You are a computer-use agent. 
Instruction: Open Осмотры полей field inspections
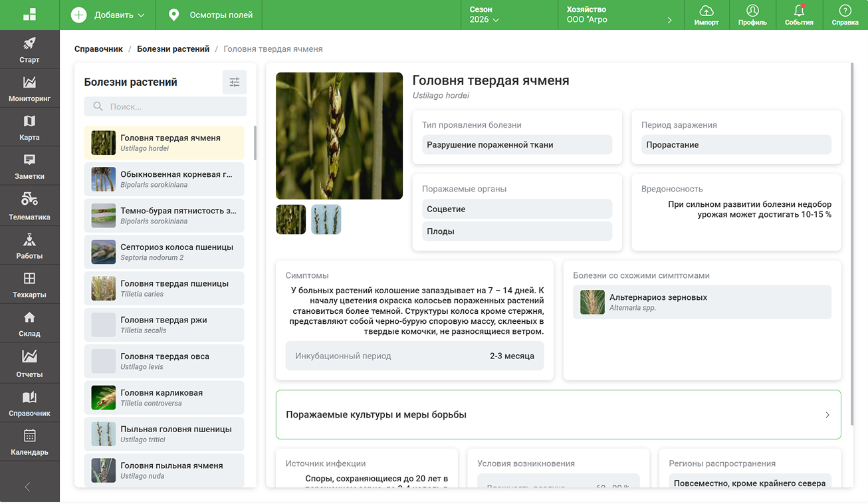click(209, 15)
